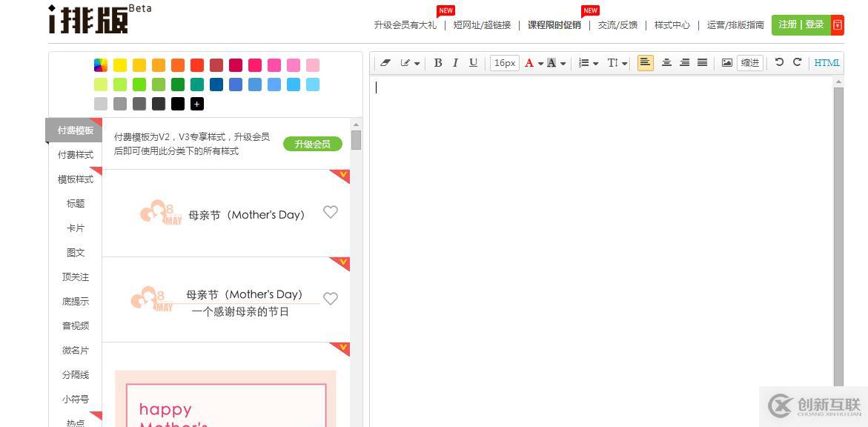This screenshot has width=868, height=427.
Task: Open 课程限时促销 link
Action: (554, 25)
